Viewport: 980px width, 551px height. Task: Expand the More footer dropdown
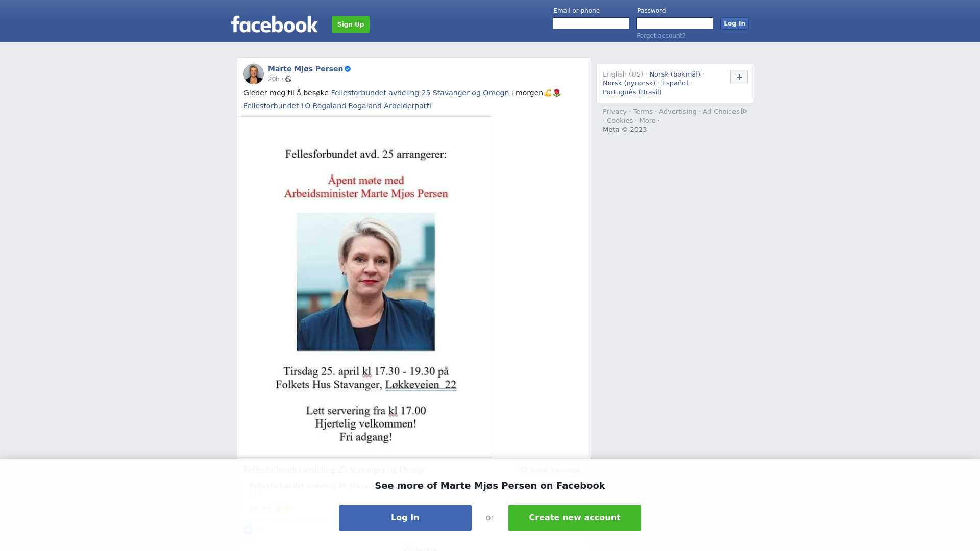[x=649, y=121]
